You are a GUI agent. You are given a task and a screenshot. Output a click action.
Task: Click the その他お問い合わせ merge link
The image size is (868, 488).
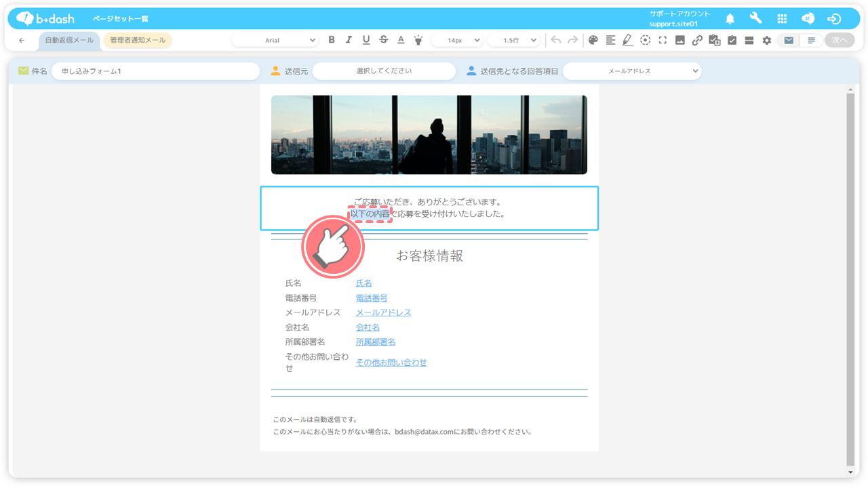[x=391, y=363]
